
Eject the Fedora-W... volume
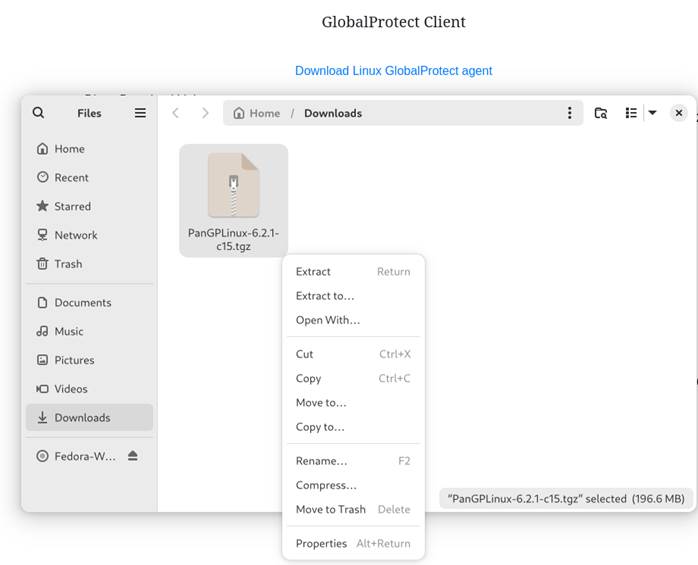[133, 456]
